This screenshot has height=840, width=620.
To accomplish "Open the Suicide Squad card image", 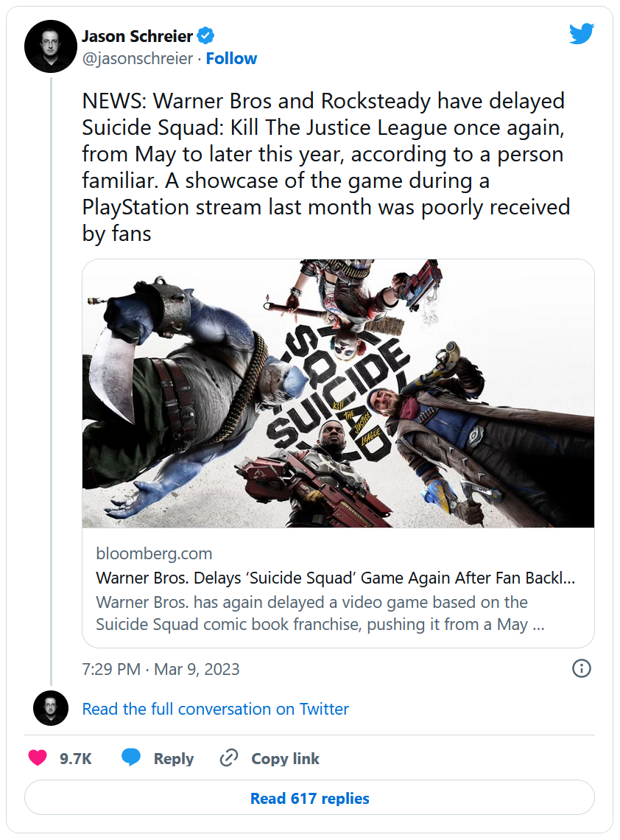I will [x=338, y=393].
